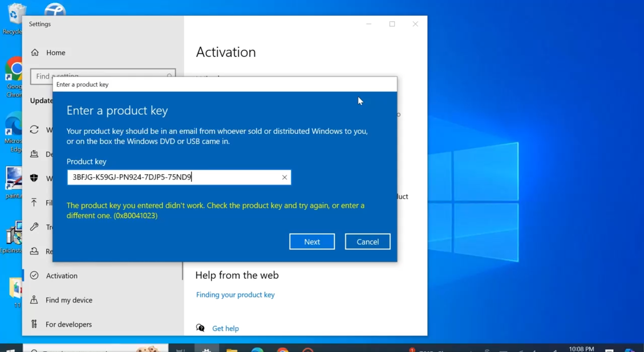This screenshot has height=352, width=644.
Task: Go to Settings Home
Action: coord(56,52)
